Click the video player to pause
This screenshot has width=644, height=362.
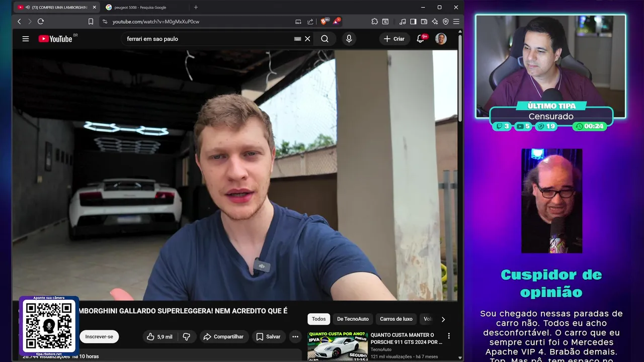tap(235, 174)
